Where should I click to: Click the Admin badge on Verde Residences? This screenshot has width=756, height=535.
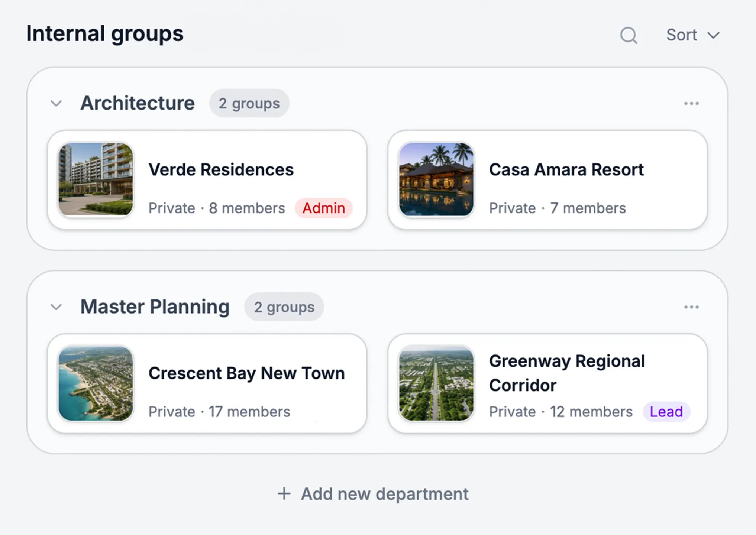(324, 208)
